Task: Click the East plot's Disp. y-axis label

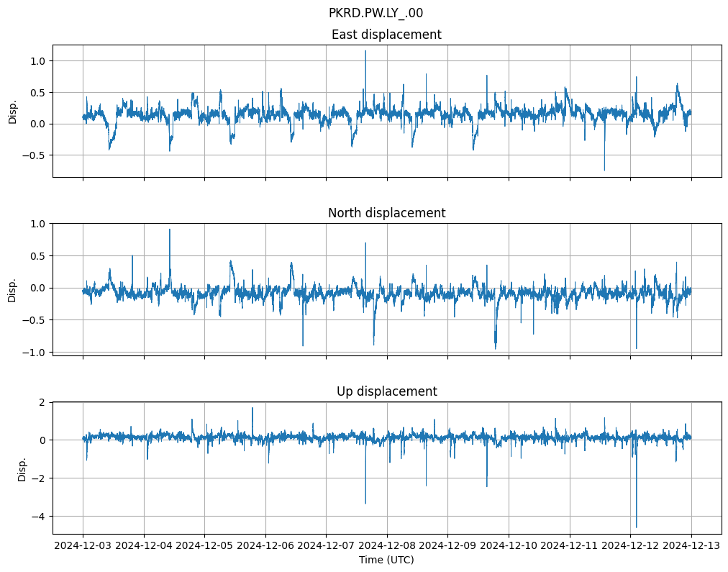Action: [x=12, y=111]
